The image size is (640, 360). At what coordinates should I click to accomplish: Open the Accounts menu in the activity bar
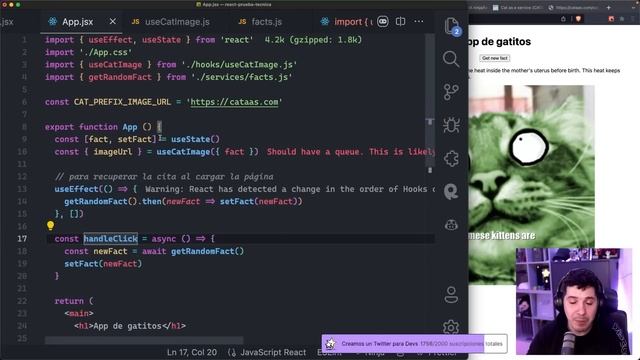(451, 295)
